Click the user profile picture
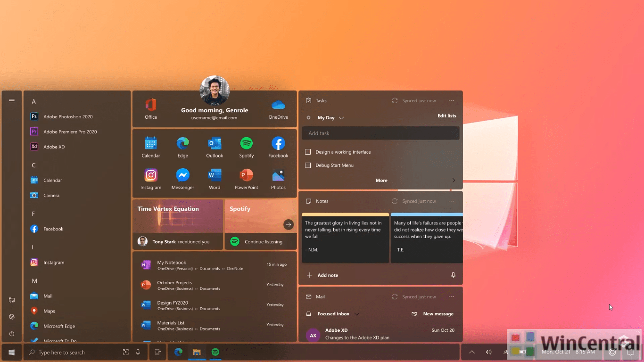This screenshot has width=644, height=362. pos(215,90)
